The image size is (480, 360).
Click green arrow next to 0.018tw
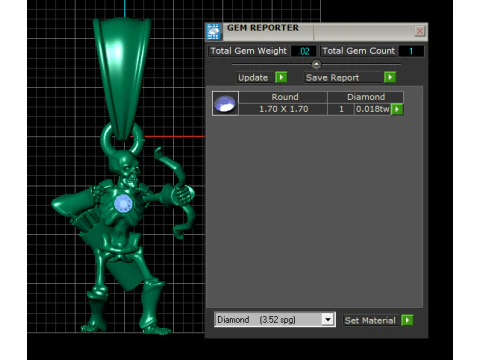tap(397, 109)
